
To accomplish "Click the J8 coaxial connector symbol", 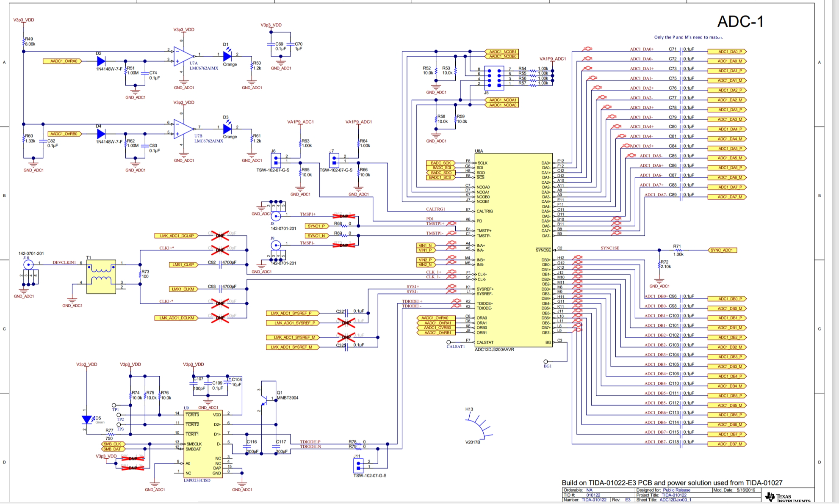I will click(276, 215).
